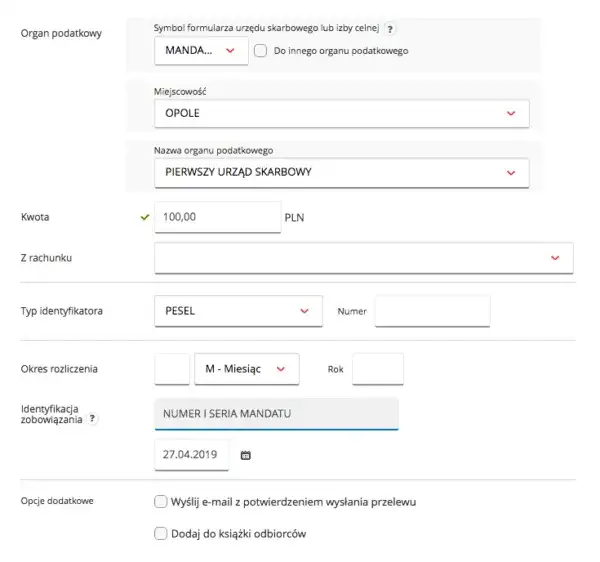Click the help icon beside Symbol formularza
The image size is (600, 562).
pos(390,29)
